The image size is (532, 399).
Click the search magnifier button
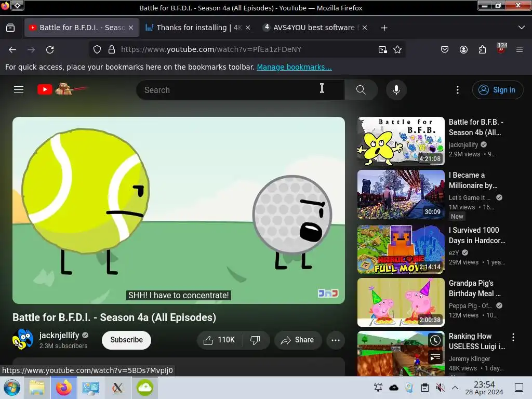[x=361, y=89]
